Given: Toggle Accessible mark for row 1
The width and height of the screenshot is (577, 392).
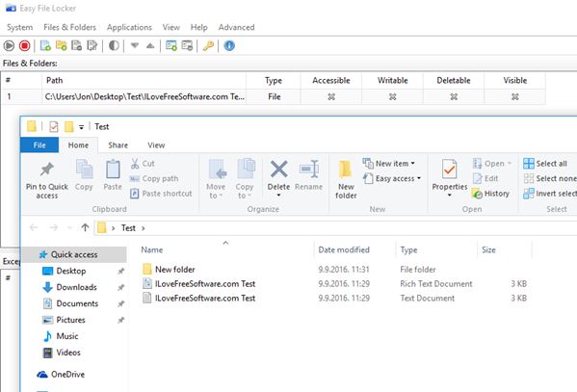Looking at the screenshot, I should (331, 97).
